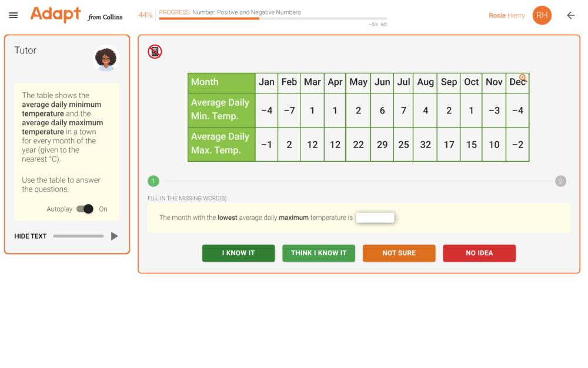Click the play arrow beside HIDE TEXT
Viewport: 588px width, 368px height.
115,236
